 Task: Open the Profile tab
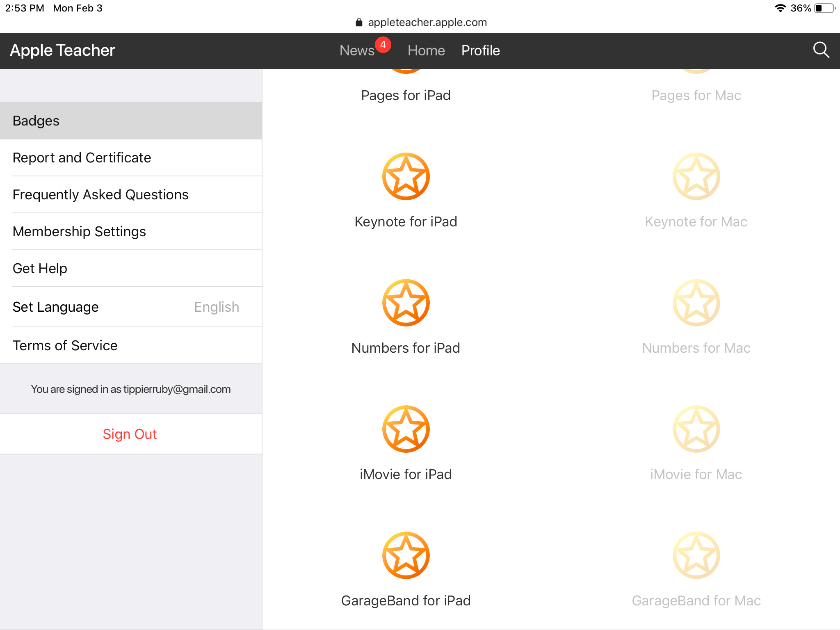(480, 50)
